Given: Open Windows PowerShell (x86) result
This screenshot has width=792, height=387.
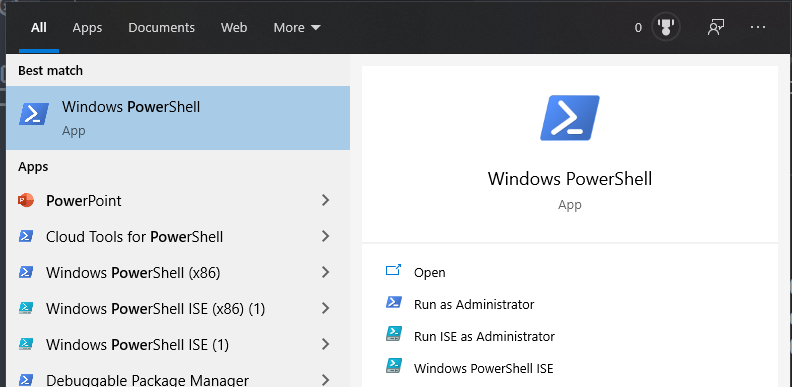Looking at the screenshot, I should [178, 272].
